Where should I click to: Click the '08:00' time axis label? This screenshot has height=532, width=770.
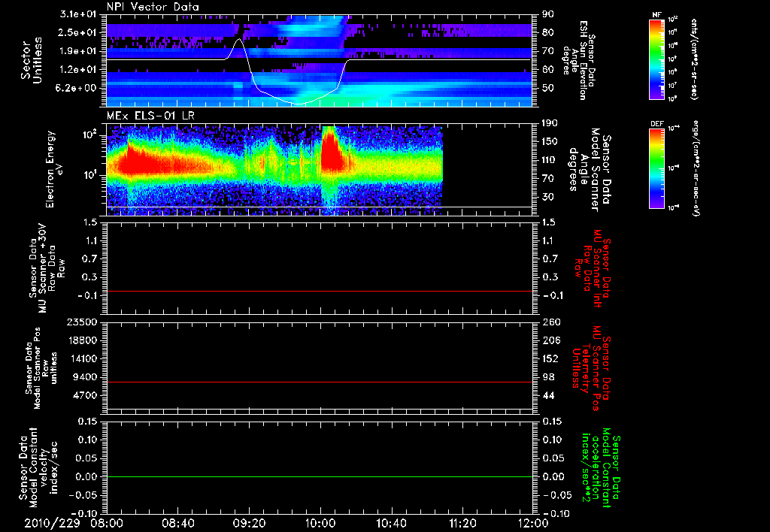107,523
